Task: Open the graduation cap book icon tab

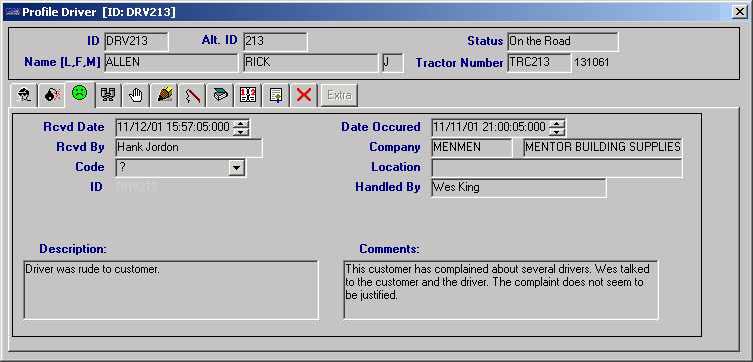Action: (x=219, y=95)
